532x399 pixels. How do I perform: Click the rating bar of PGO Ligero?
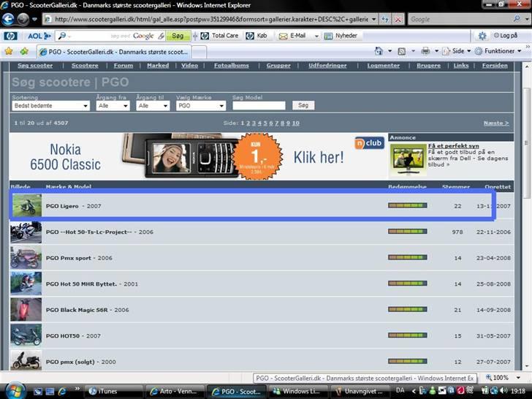click(407, 206)
